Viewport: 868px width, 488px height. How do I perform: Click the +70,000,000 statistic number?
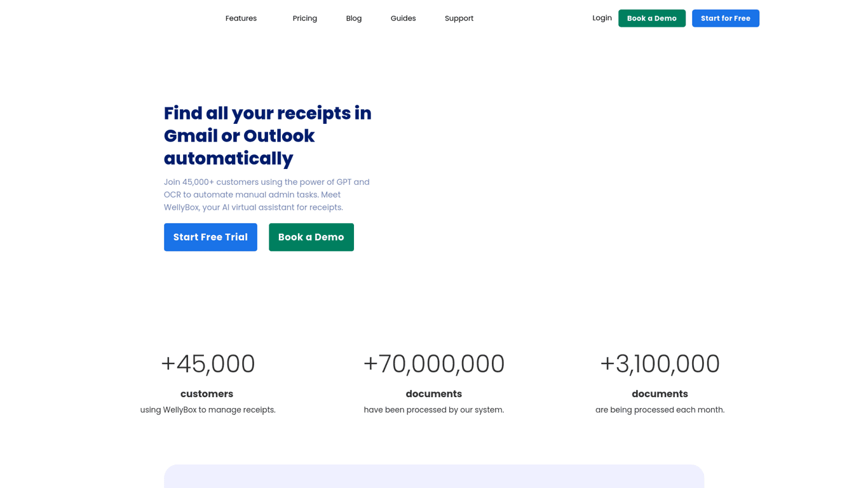(x=433, y=364)
